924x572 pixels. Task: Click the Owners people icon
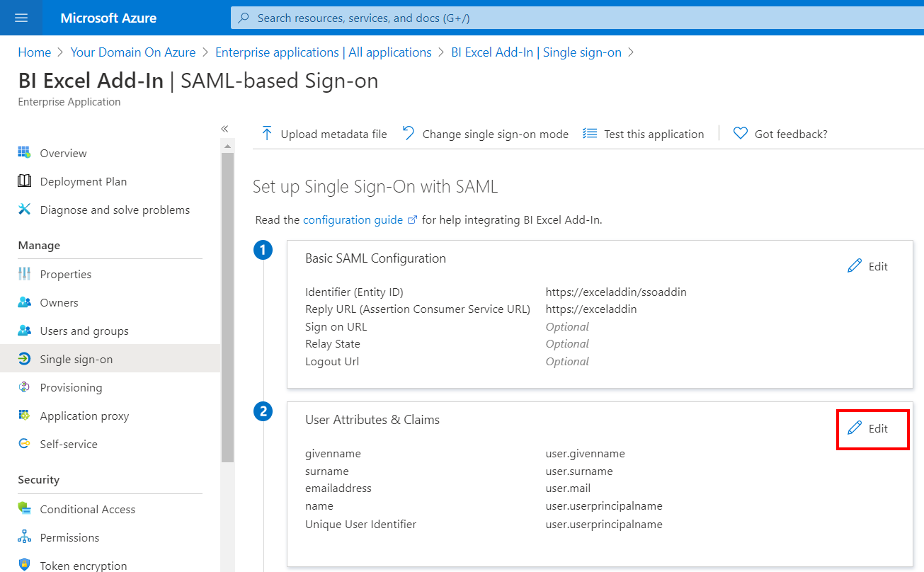pyautogui.click(x=25, y=302)
